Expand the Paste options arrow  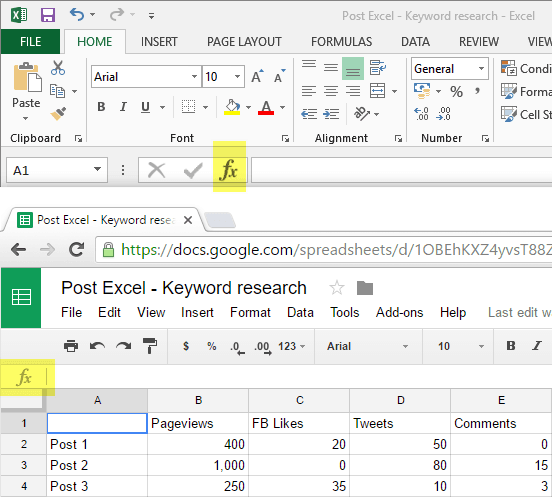click(26, 119)
